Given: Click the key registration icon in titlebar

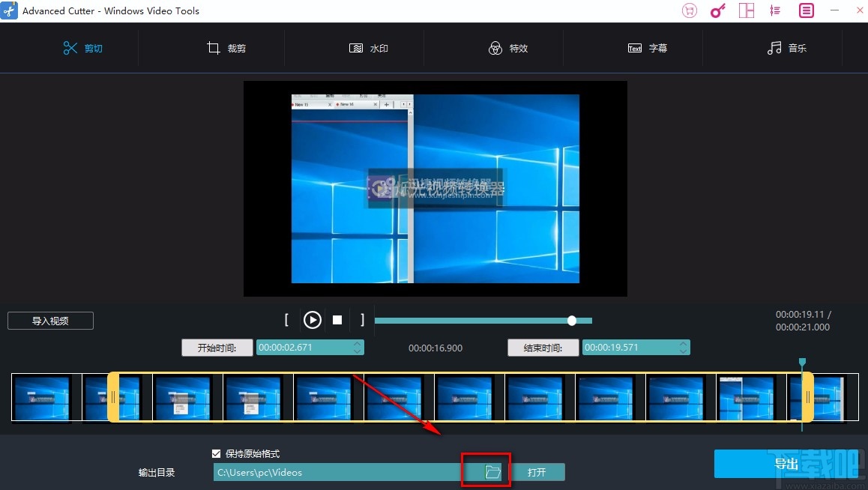Looking at the screenshot, I should [717, 10].
